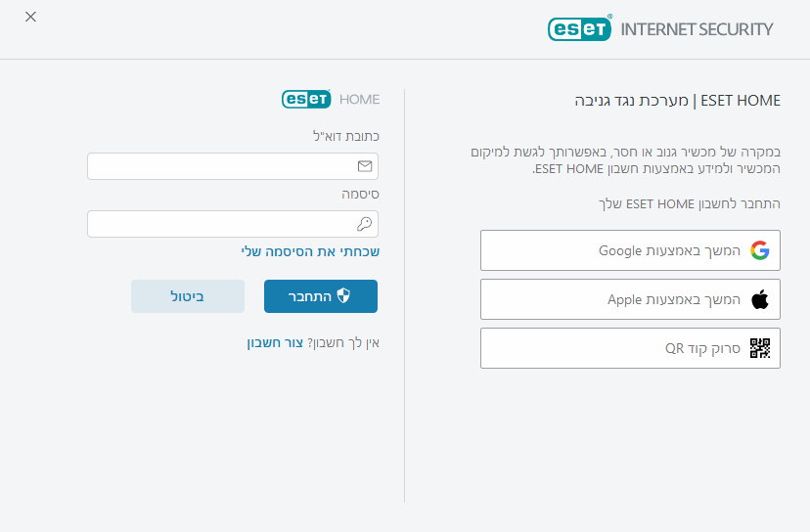810x532 pixels.
Task: Click the QR code icon
Action: pyautogui.click(x=760, y=348)
